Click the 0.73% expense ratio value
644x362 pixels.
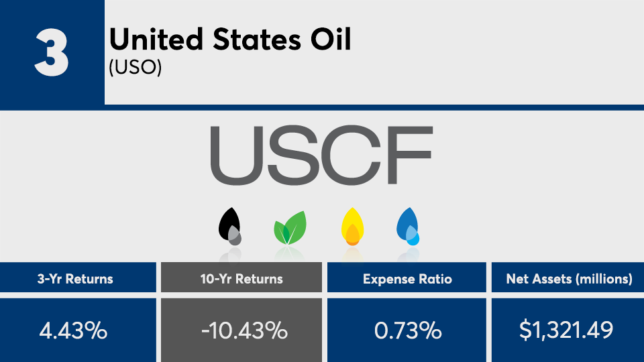pos(406,330)
